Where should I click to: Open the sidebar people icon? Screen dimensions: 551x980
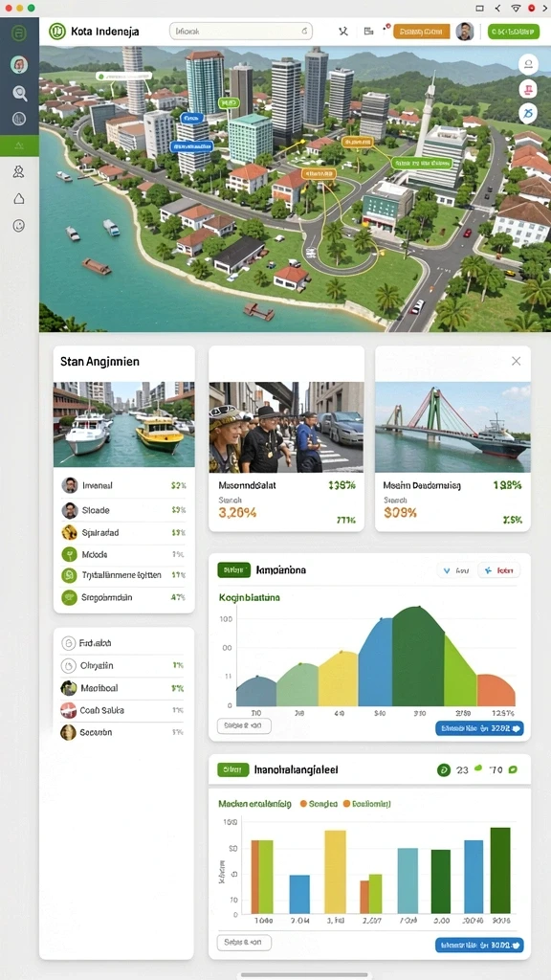click(x=19, y=172)
